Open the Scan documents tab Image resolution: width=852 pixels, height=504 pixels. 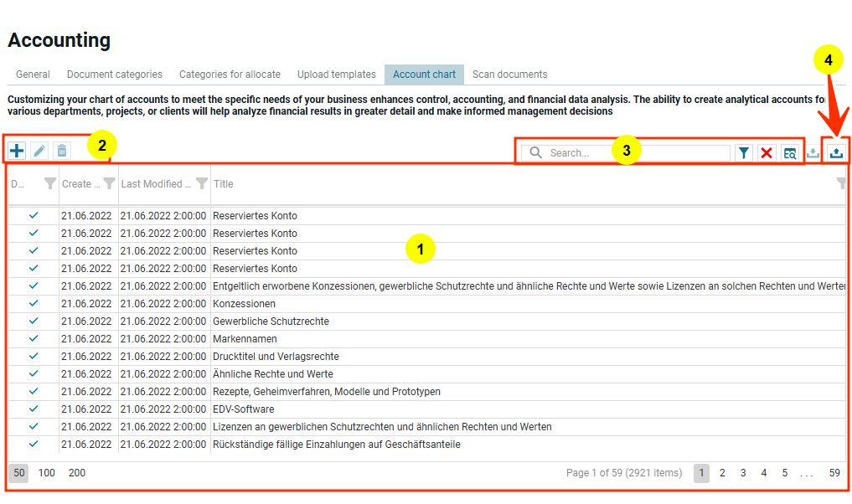click(x=509, y=75)
